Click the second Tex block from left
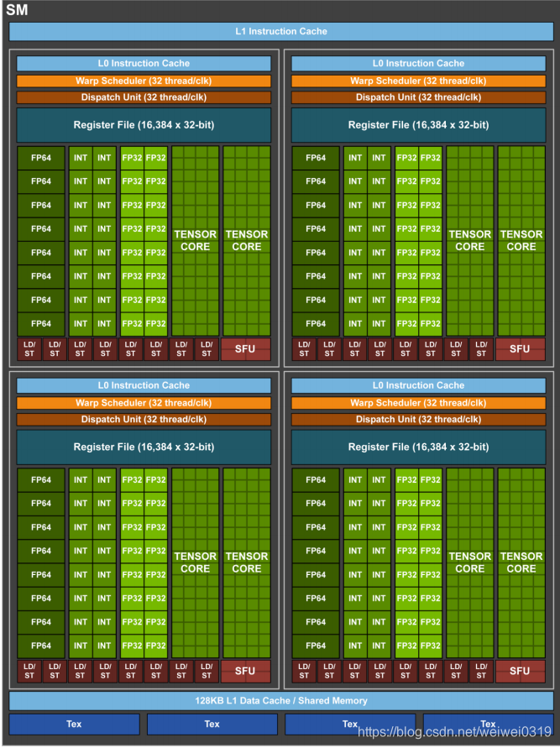This screenshot has height=748, width=560. pyautogui.click(x=212, y=724)
